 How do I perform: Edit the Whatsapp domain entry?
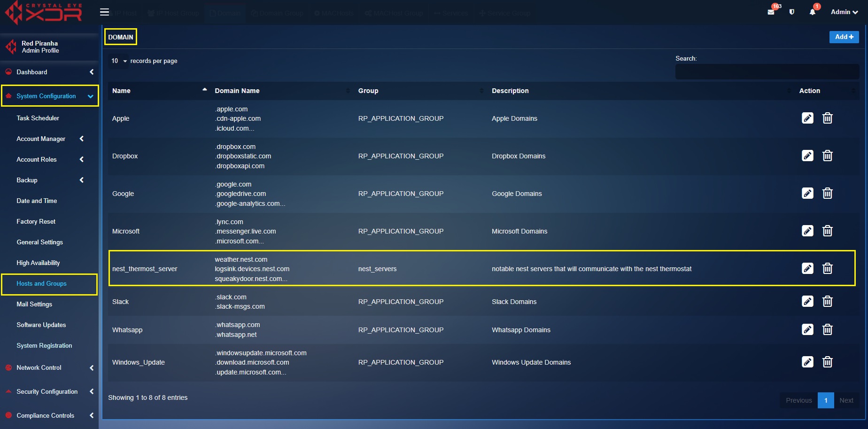(807, 329)
